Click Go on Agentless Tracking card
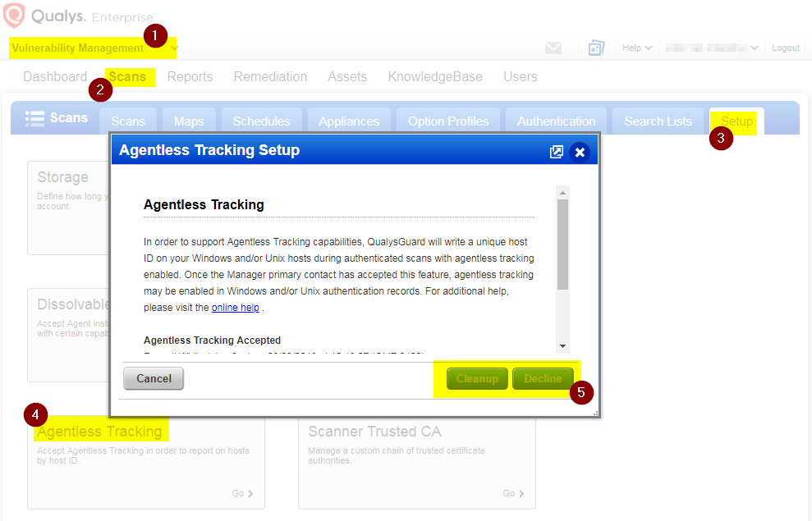This screenshot has width=812, height=521. 242,493
